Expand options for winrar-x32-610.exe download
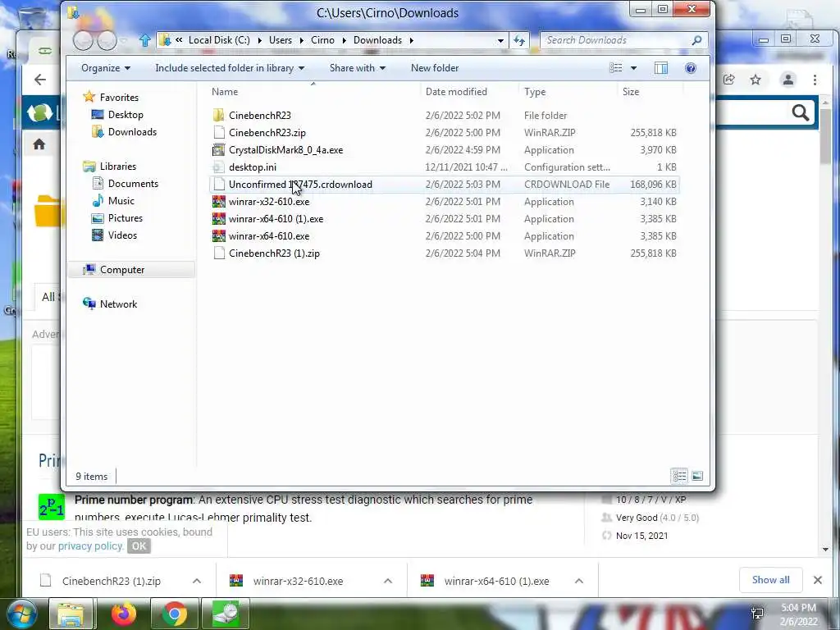The width and height of the screenshot is (840, 630). click(x=388, y=581)
